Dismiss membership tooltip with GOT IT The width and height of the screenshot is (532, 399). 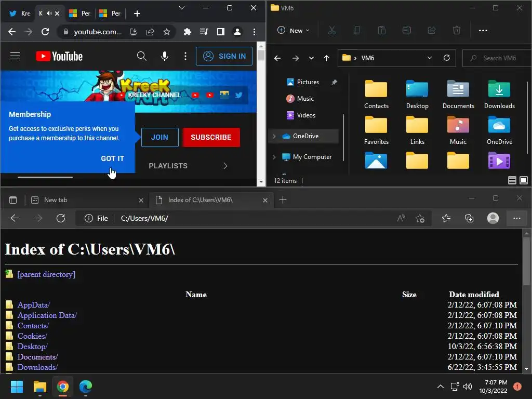coord(112,158)
